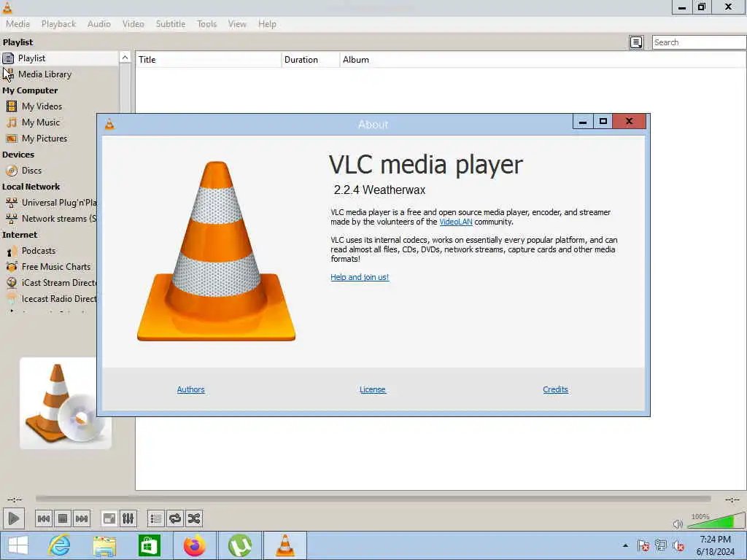
Task: Click VLC taskbar icon
Action: pos(285,545)
